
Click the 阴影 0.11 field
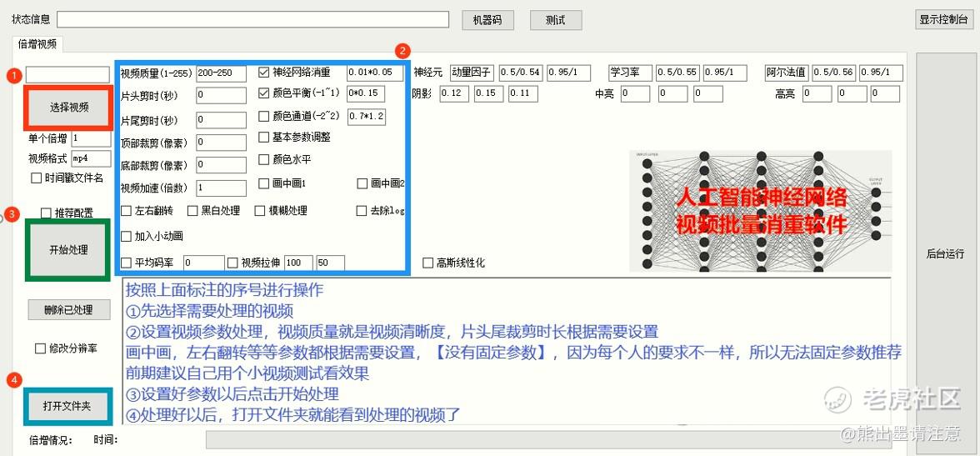523,94
